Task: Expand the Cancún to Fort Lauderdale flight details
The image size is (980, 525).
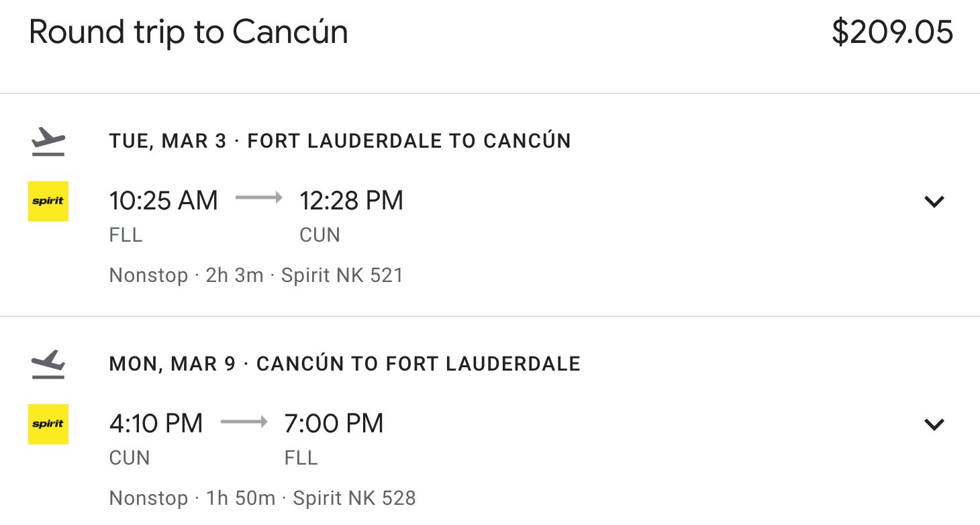Action: 934,424
